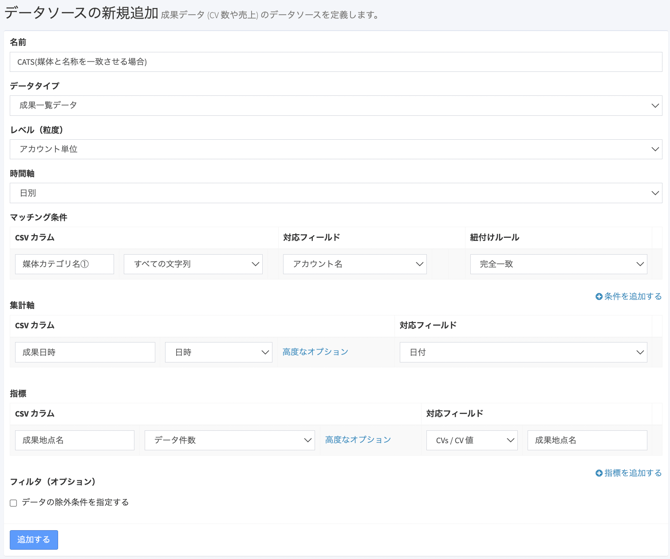Click the 成果地点名 対応フィールド input

tap(587, 440)
